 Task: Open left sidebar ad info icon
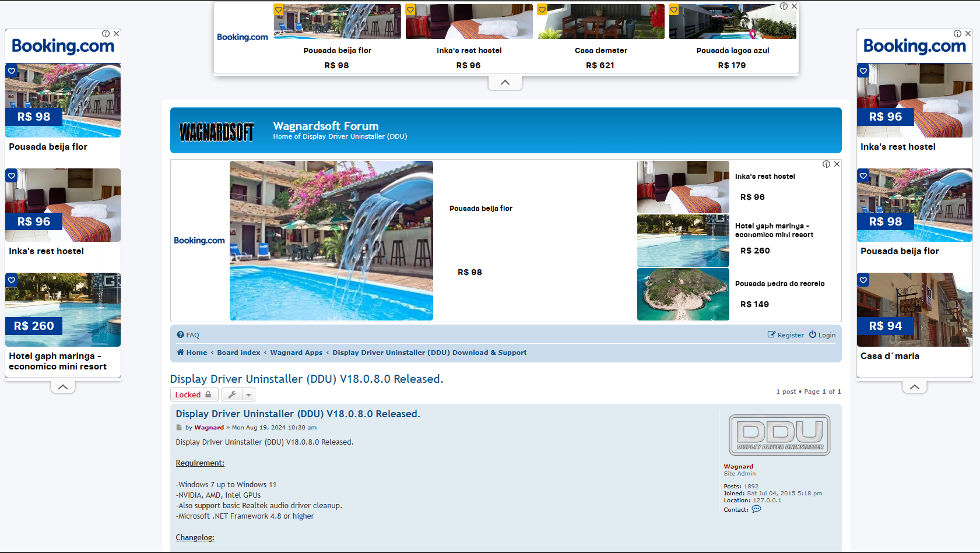point(106,34)
